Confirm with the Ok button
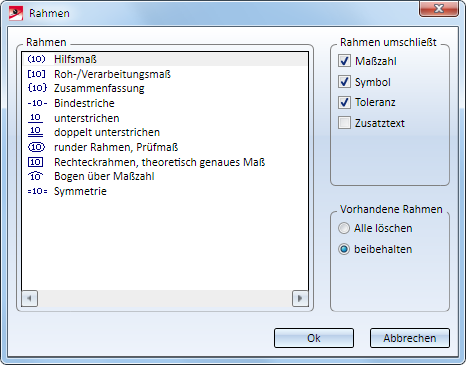 click(314, 338)
